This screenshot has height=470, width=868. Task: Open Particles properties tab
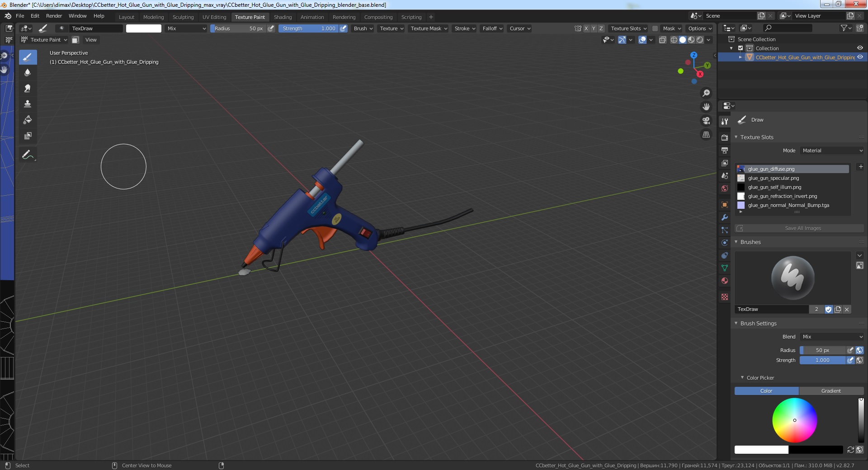pyautogui.click(x=725, y=230)
